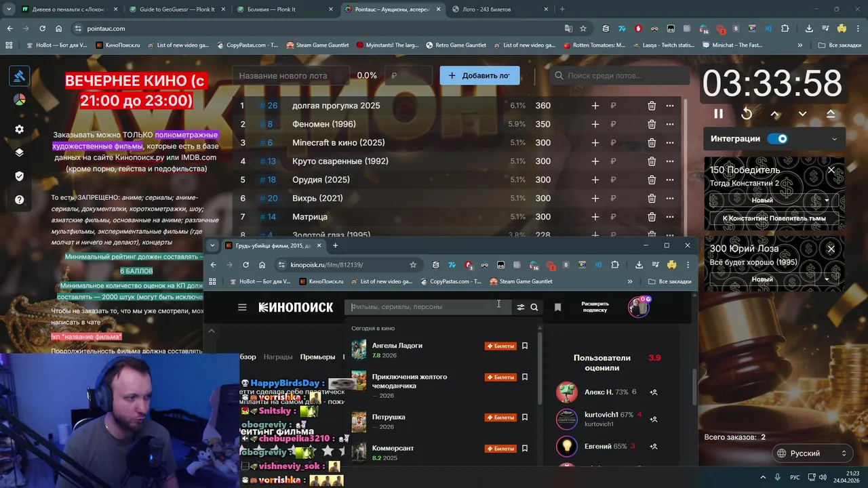Open a new tab in the main Chrome window

coord(562,9)
